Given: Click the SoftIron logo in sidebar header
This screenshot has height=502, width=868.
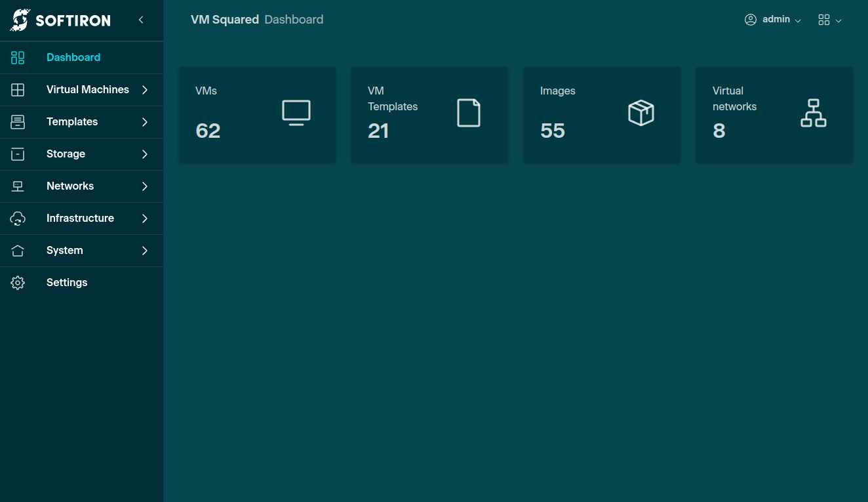Looking at the screenshot, I should (x=60, y=20).
